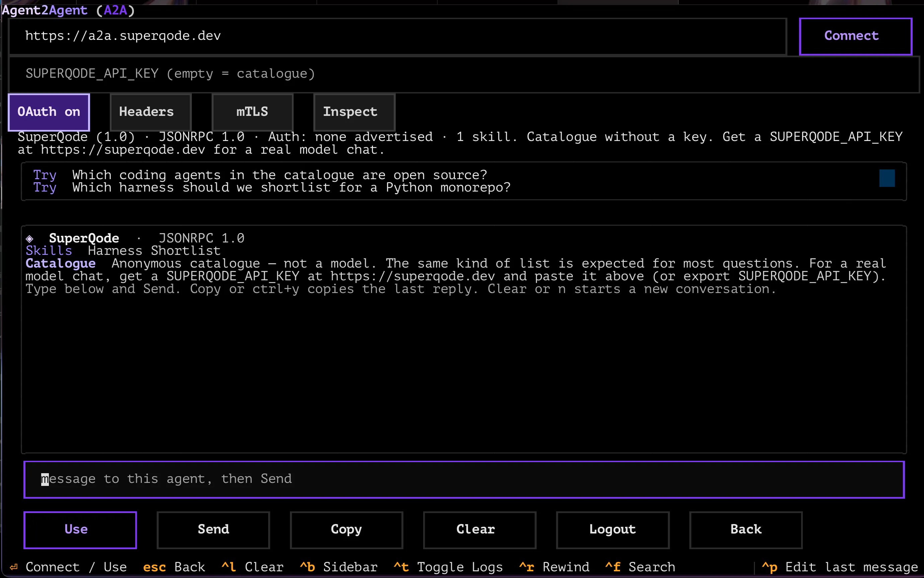Click the ^t Toggle Logs footer shortcut
924x578 pixels.
click(x=448, y=567)
